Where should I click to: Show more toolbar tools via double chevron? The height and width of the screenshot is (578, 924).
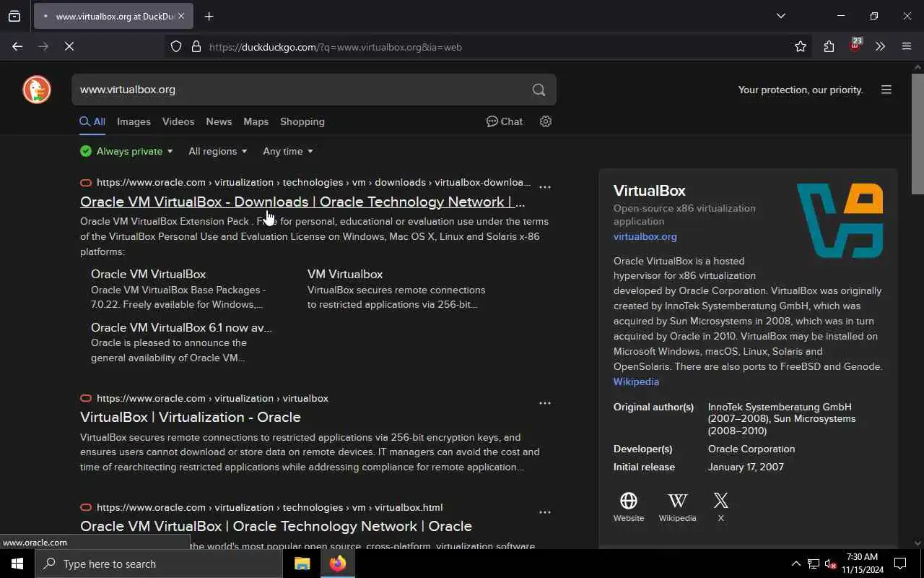point(880,47)
